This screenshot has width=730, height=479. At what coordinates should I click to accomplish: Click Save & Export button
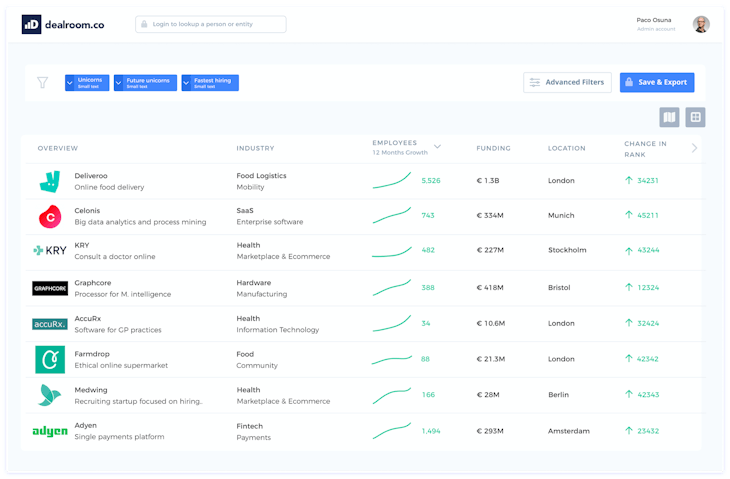point(657,82)
